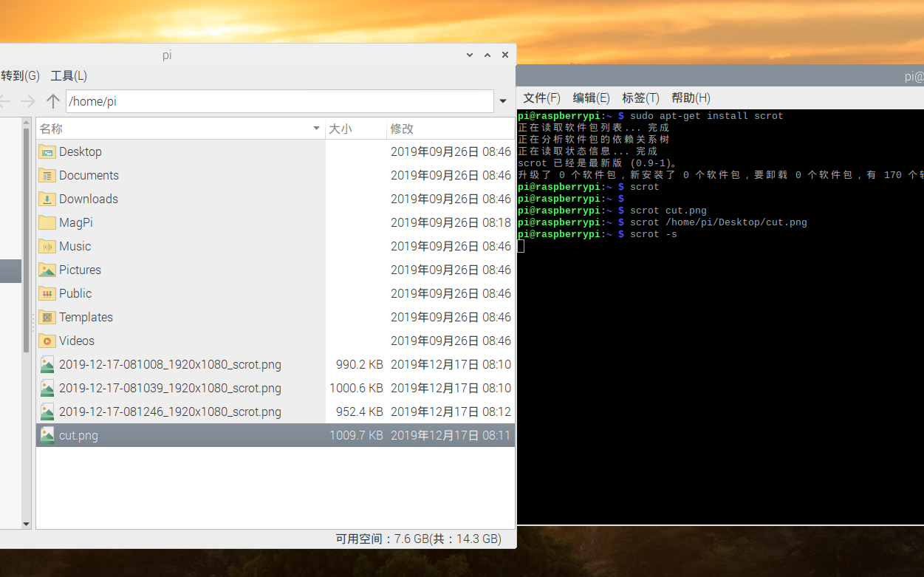Click the Videos folder icon
Image resolution: width=924 pixels, height=577 pixels.
(x=47, y=341)
